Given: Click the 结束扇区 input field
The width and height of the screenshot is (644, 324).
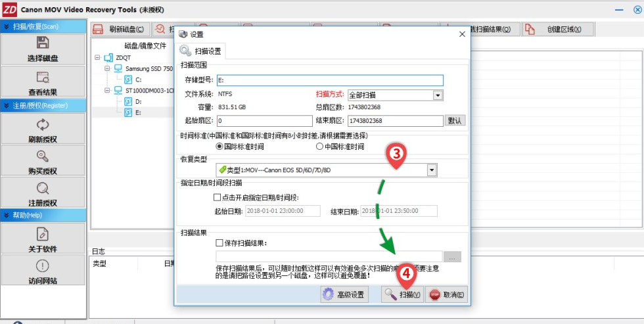Looking at the screenshot, I should pyautogui.click(x=395, y=121).
